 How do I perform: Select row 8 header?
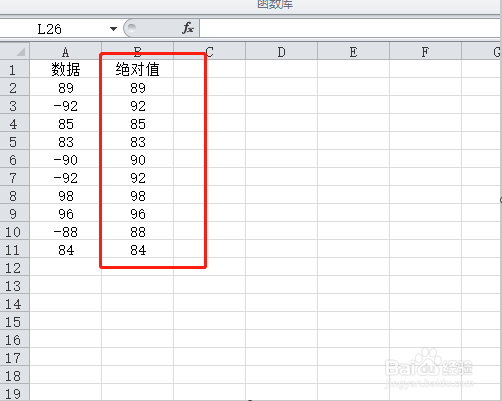click(x=15, y=195)
